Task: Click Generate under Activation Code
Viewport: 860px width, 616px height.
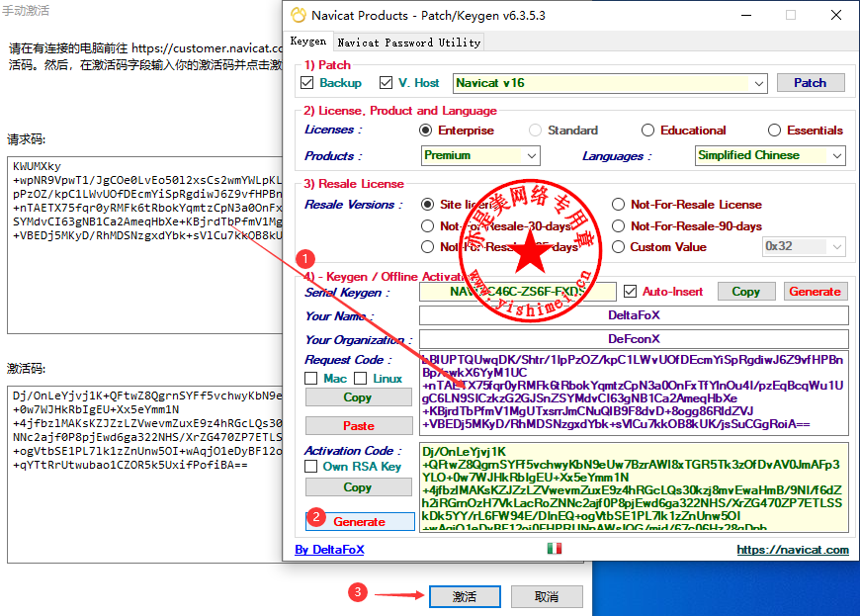Action: (x=360, y=522)
